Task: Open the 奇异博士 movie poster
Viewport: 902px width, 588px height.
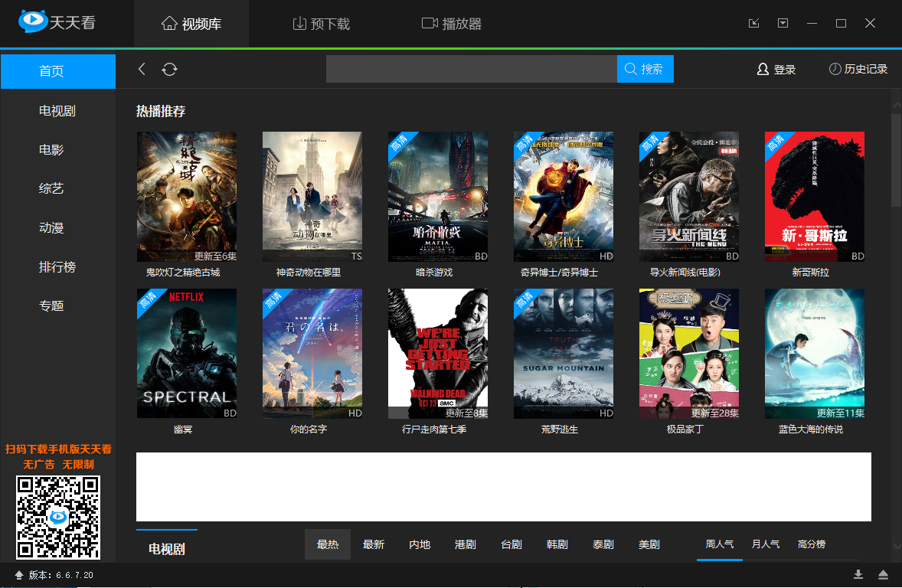Action: [563, 197]
